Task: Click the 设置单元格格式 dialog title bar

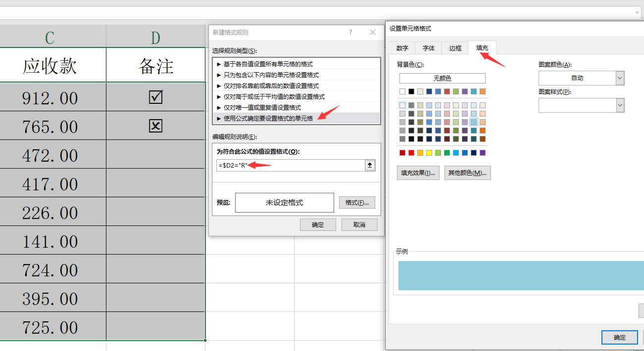Action: tap(515, 29)
